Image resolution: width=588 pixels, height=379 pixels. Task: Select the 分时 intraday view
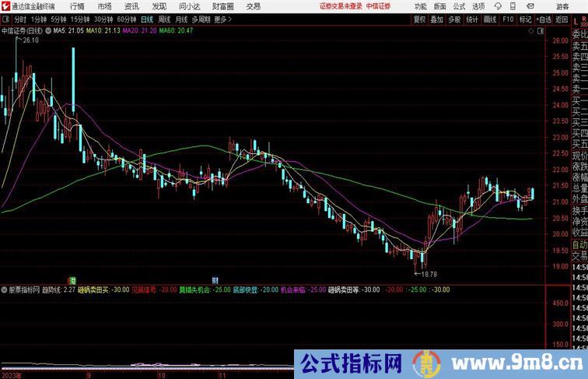(x=20, y=19)
